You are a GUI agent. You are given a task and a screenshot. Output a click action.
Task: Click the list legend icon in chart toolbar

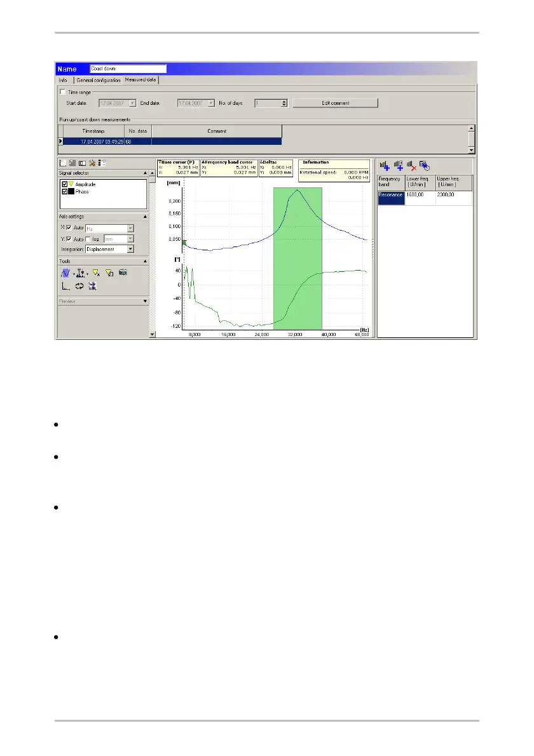pyautogui.click(x=102, y=163)
